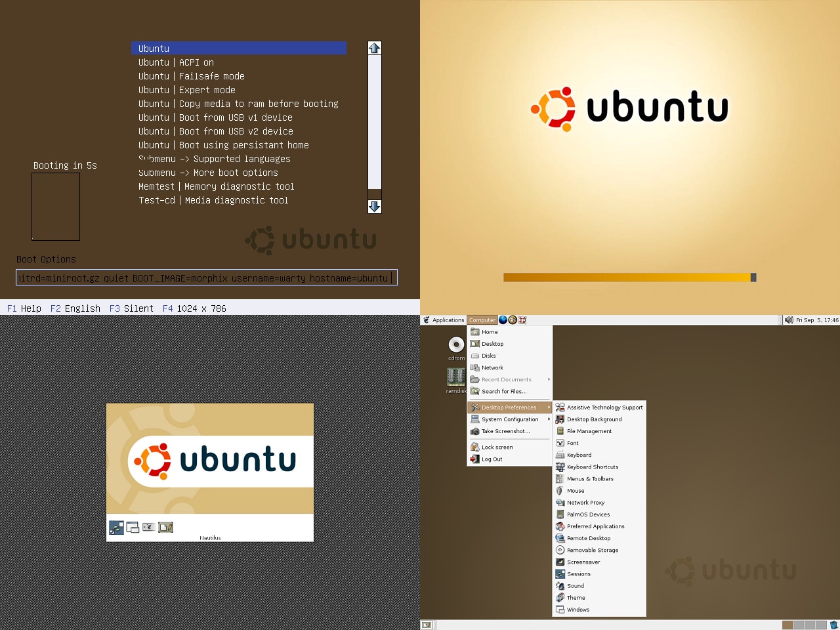Screen dimensions: 840x630
Task: Choose Desktop Background from preferences submenu
Action: pos(594,419)
